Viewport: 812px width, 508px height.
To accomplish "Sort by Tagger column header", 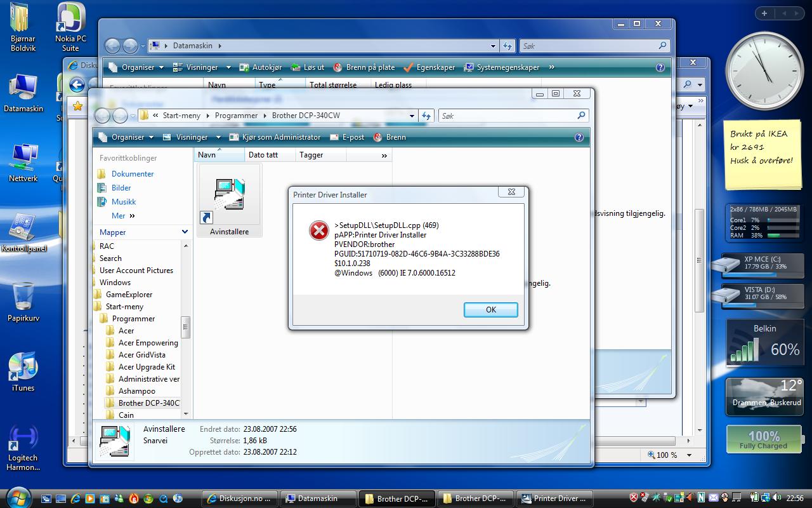I will 320,155.
